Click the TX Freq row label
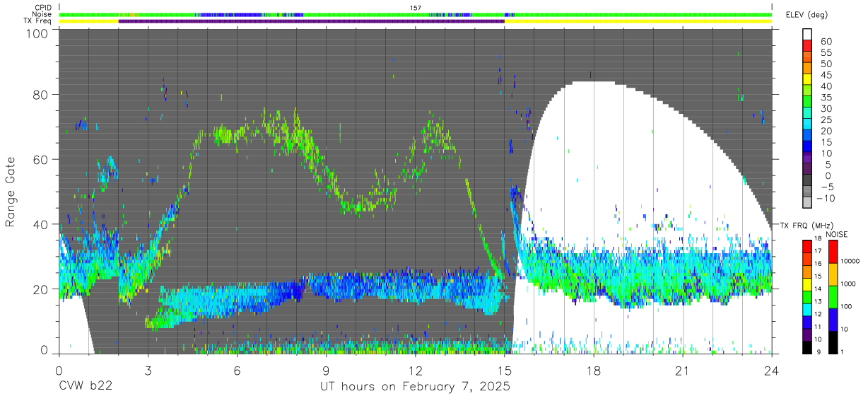This screenshot has height=401, width=868. tap(38, 21)
